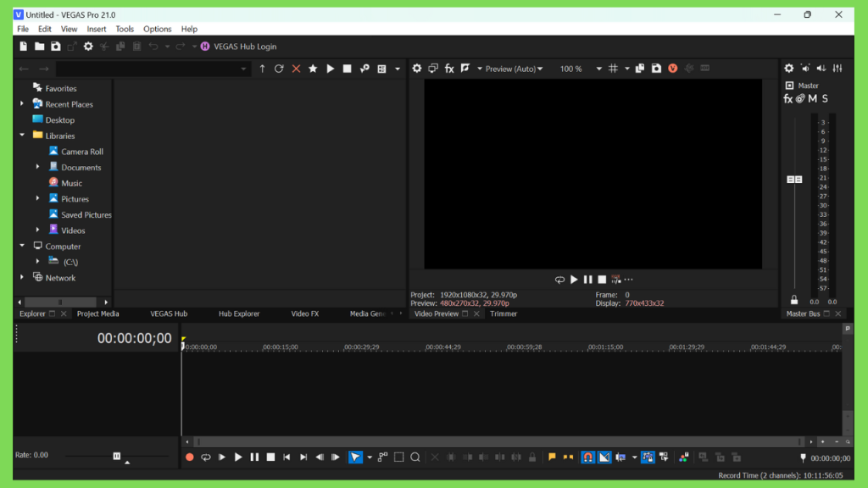This screenshot has height=488, width=868.
Task: Add folder to Favorites with star icon
Action: (313, 69)
